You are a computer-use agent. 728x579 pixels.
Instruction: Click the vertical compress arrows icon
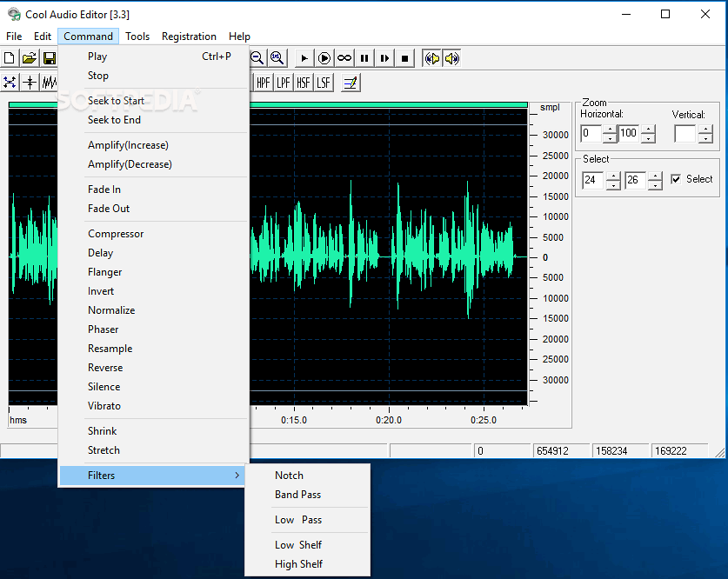30,83
